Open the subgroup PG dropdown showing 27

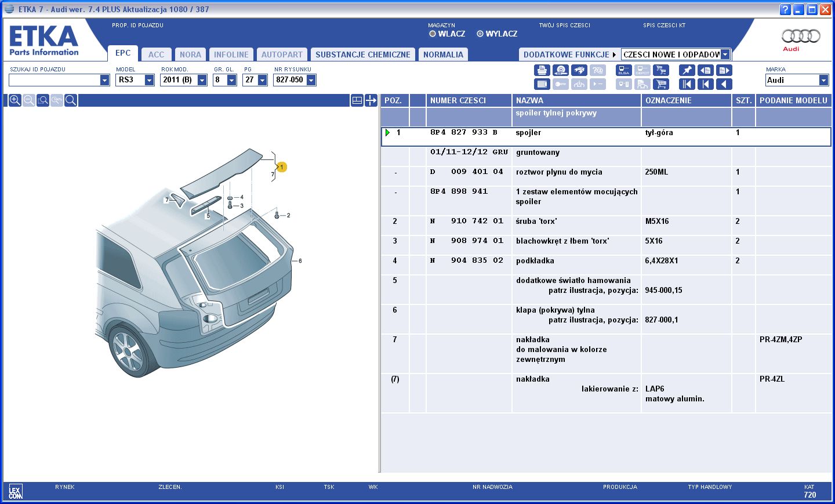262,80
